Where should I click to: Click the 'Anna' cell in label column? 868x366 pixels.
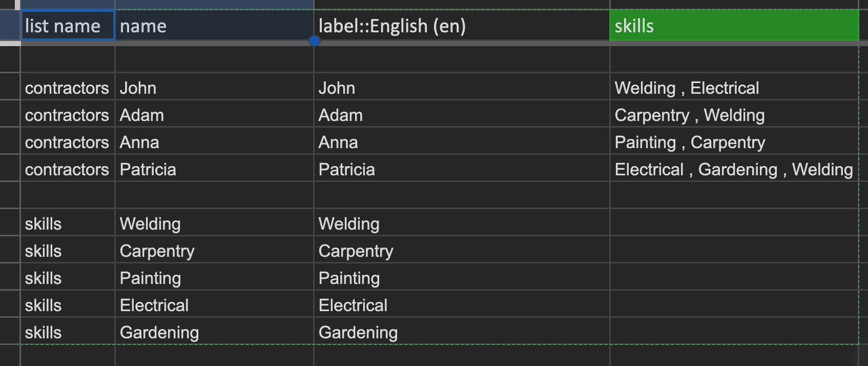coord(462,141)
